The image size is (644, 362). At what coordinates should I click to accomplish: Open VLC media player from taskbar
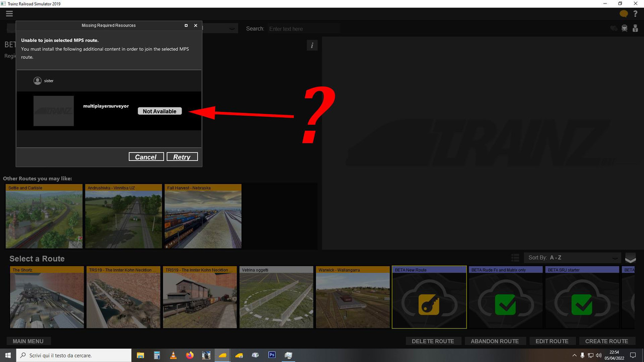click(173, 355)
